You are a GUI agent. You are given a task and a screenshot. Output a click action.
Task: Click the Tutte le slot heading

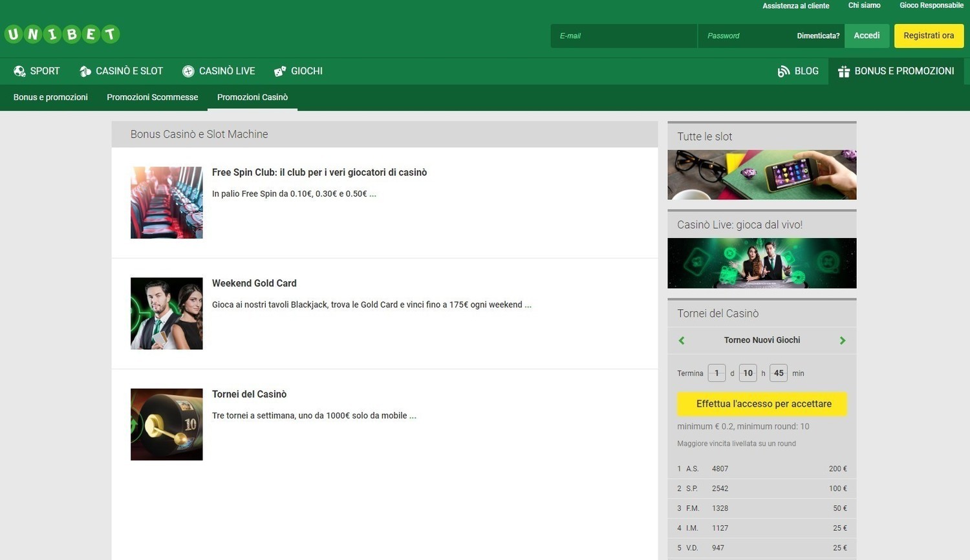[x=704, y=136]
